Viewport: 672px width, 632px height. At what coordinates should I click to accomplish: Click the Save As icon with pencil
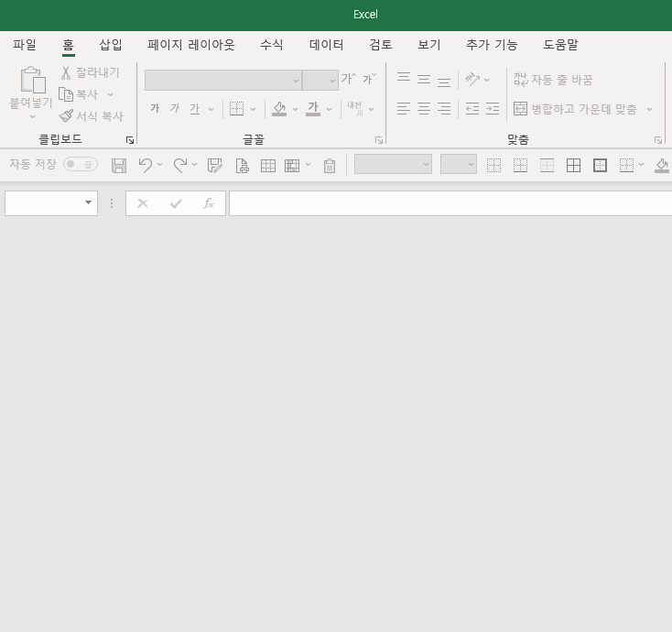point(215,165)
